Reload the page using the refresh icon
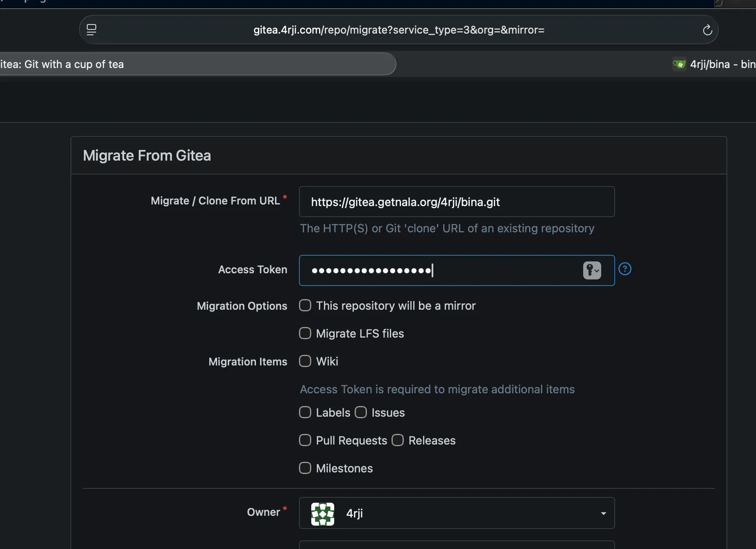Viewport: 756px width, 549px height. [x=707, y=29]
